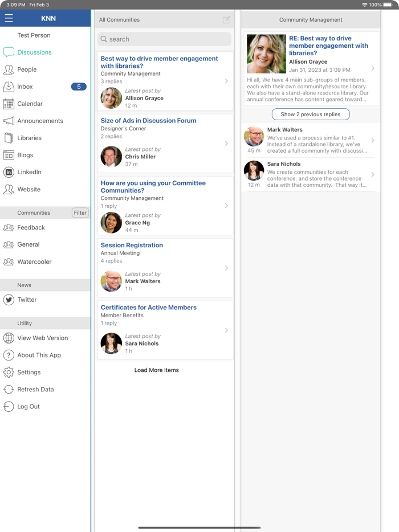Select Libraries menu item

pyautogui.click(x=45, y=138)
